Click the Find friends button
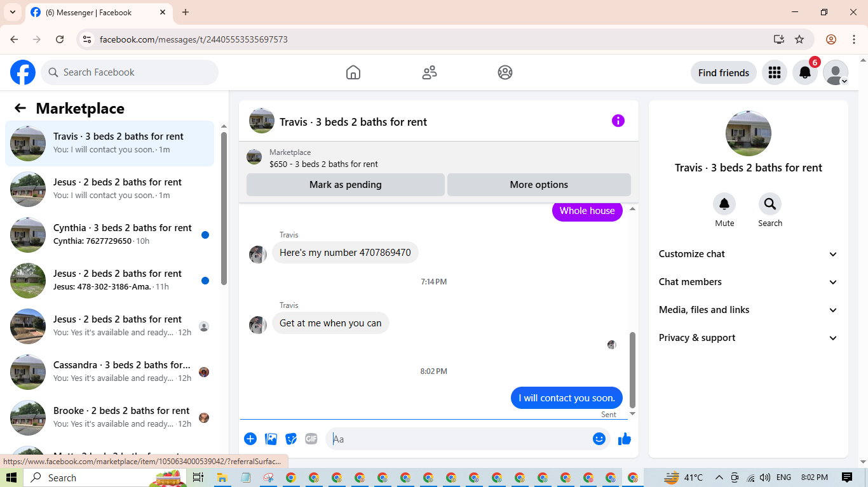Image resolution: width=868 pixels, height=487 pixels. tap(724, 72)
